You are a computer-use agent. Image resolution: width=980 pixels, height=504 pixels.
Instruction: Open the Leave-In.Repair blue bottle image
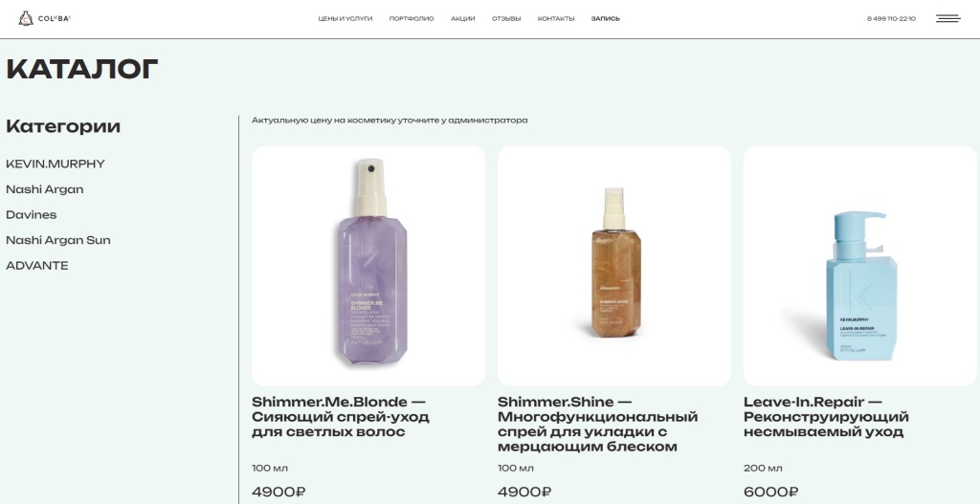point(860,266)
